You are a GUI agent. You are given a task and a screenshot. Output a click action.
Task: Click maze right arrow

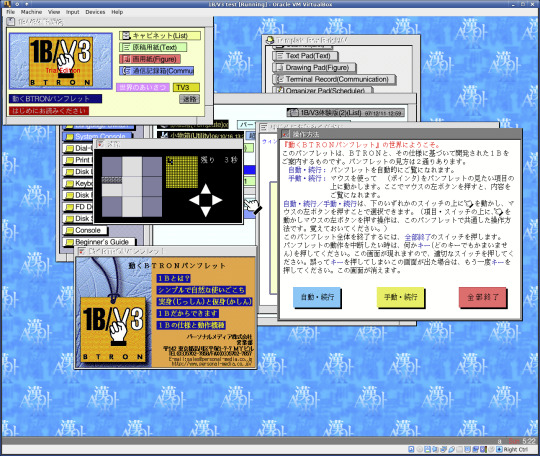coord(217,200)
